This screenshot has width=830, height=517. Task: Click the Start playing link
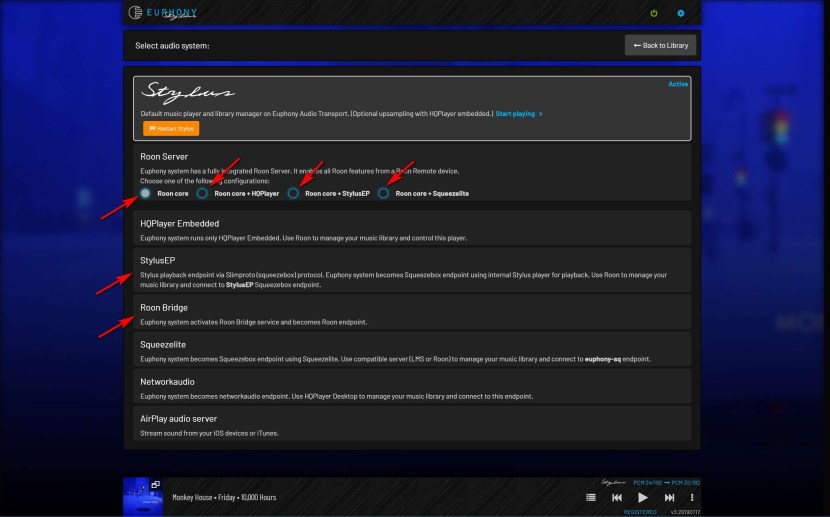point(518,114)
